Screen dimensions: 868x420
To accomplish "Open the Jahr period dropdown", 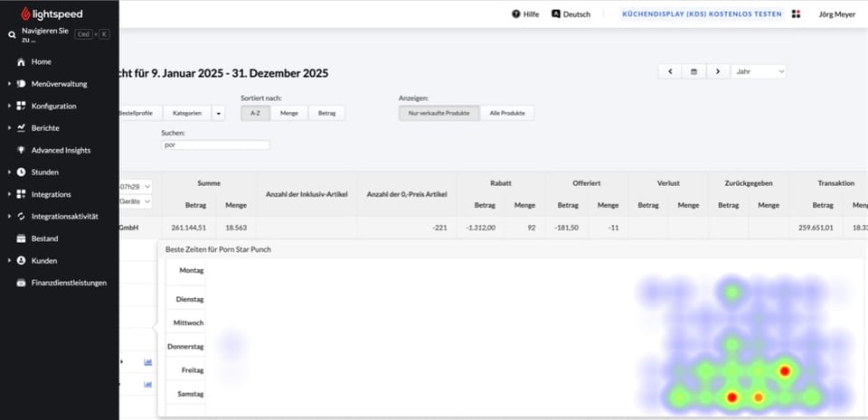I will (759, 71).
